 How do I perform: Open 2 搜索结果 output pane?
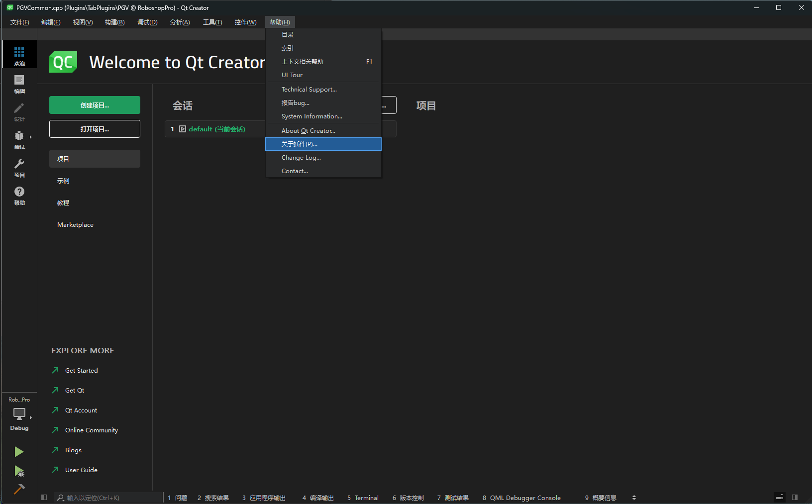tap(213, 498)
